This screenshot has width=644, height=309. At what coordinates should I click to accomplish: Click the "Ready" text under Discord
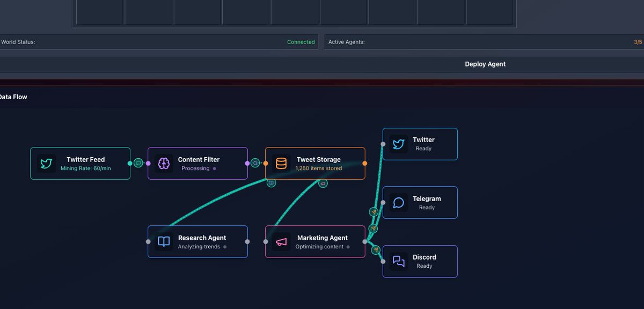coord(425,266)
